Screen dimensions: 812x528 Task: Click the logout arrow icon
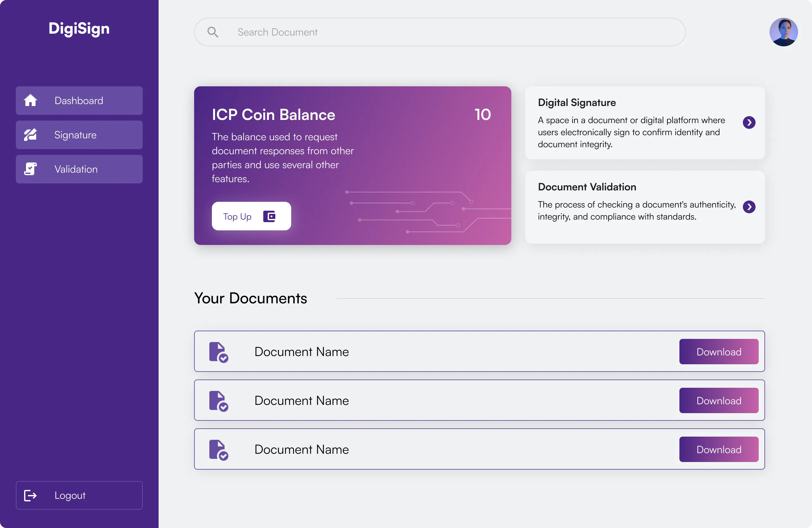coord(30,495)
